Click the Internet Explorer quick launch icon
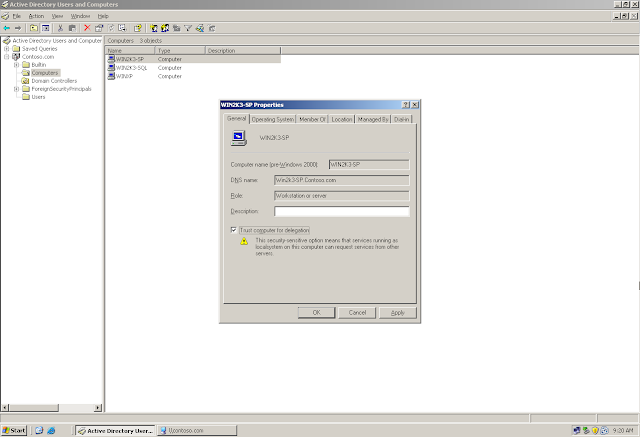The width and height of the screenshot is (640, 437). point(51,430)
